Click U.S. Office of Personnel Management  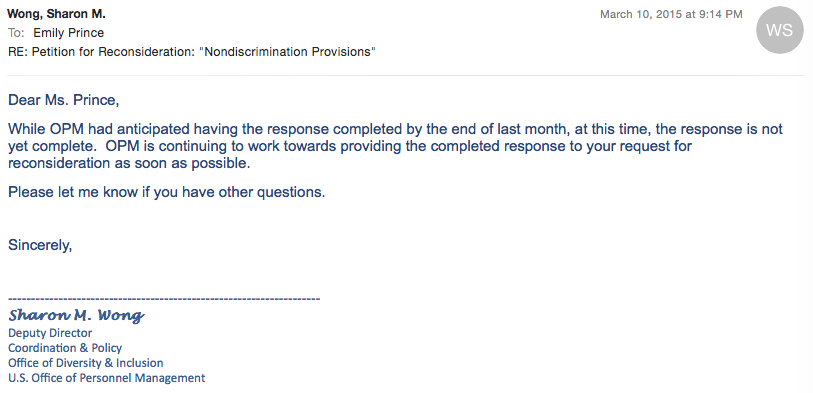106,378
